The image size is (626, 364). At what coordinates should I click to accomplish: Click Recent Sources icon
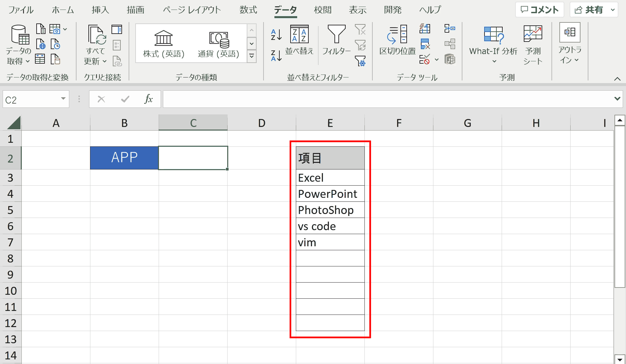point(55,44)
